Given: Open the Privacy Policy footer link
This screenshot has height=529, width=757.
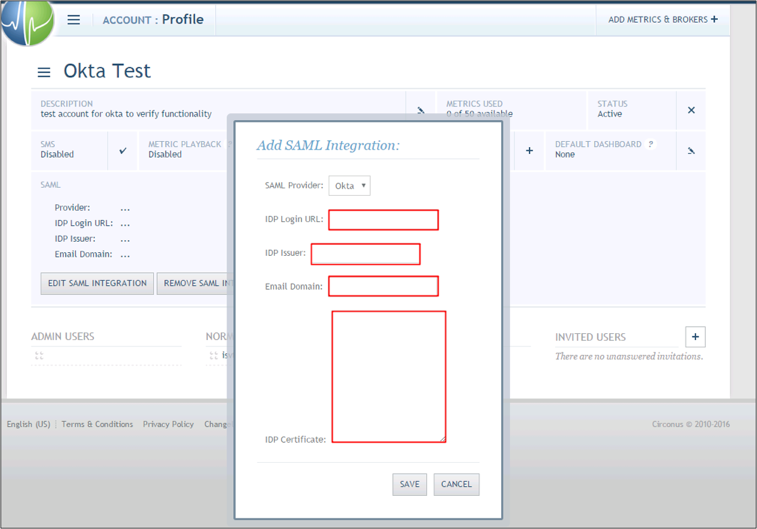Looking at the screenshot, I should (168, 424).
